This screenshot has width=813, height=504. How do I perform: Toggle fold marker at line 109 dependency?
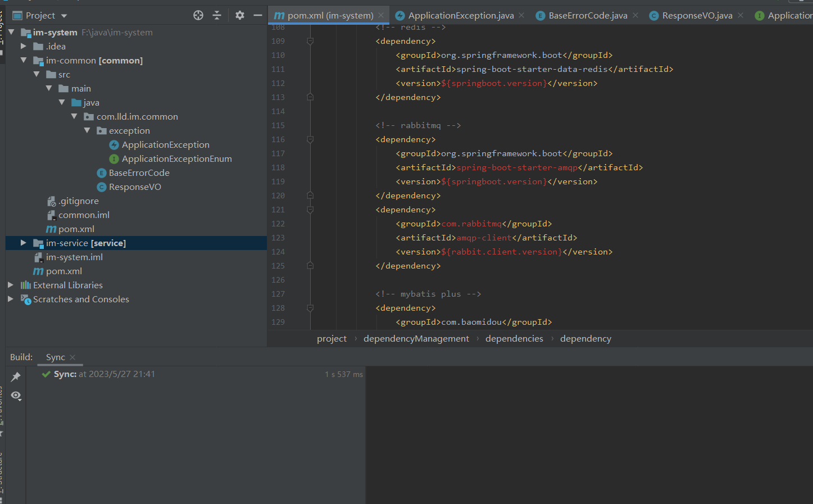click(x=310, y=41)
